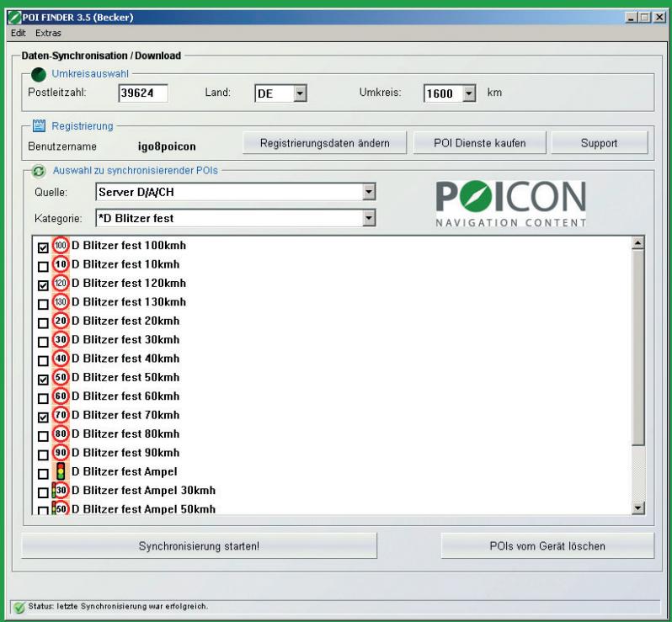Uncheck D Blitzer fest 100kmh checkbox
This screenshot has height=622, width=672.
click(x=43, y=247)
